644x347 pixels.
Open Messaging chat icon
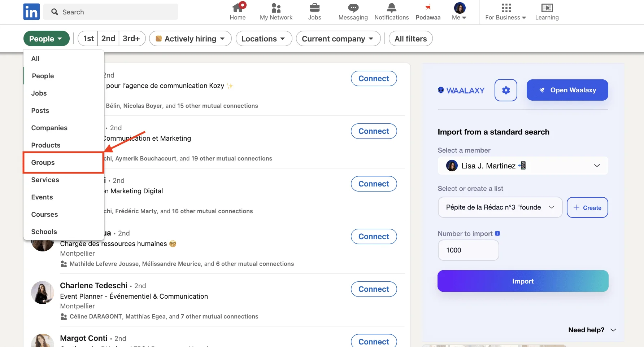click(x=353, y=8)
